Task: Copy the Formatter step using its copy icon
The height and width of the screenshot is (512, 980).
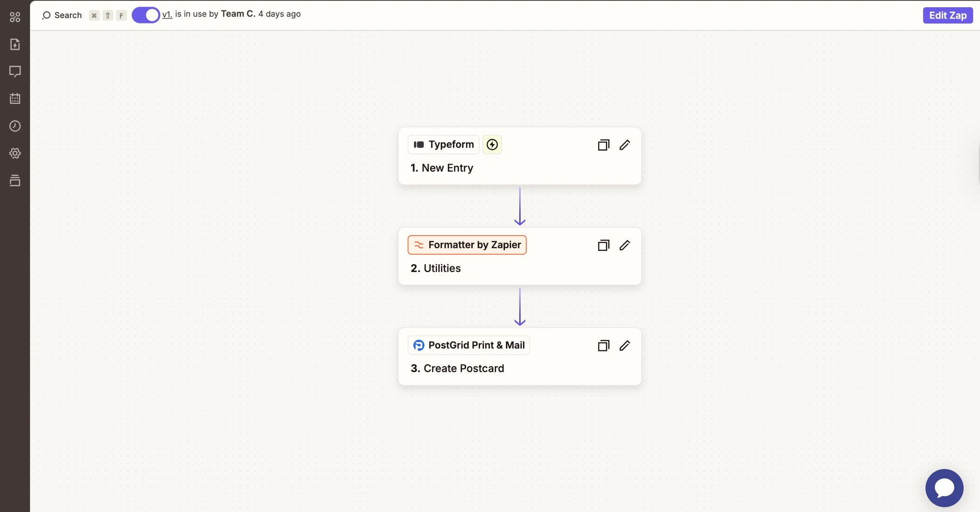Action: pyautogui.click(x=603, y=245)
